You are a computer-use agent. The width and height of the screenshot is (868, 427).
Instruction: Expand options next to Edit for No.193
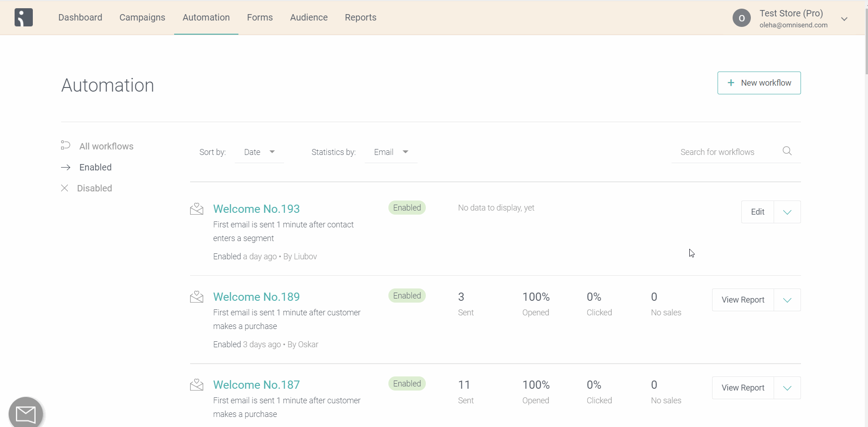click(x=787, y=212)
